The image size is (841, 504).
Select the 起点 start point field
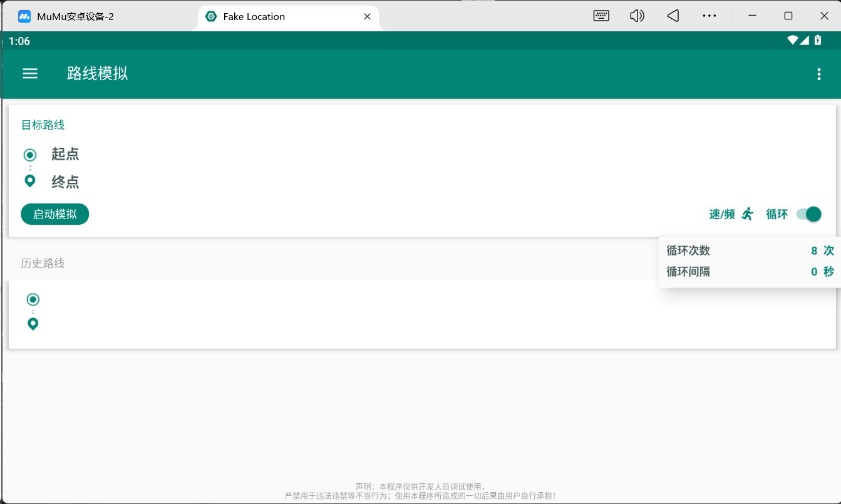click(65, 154)
